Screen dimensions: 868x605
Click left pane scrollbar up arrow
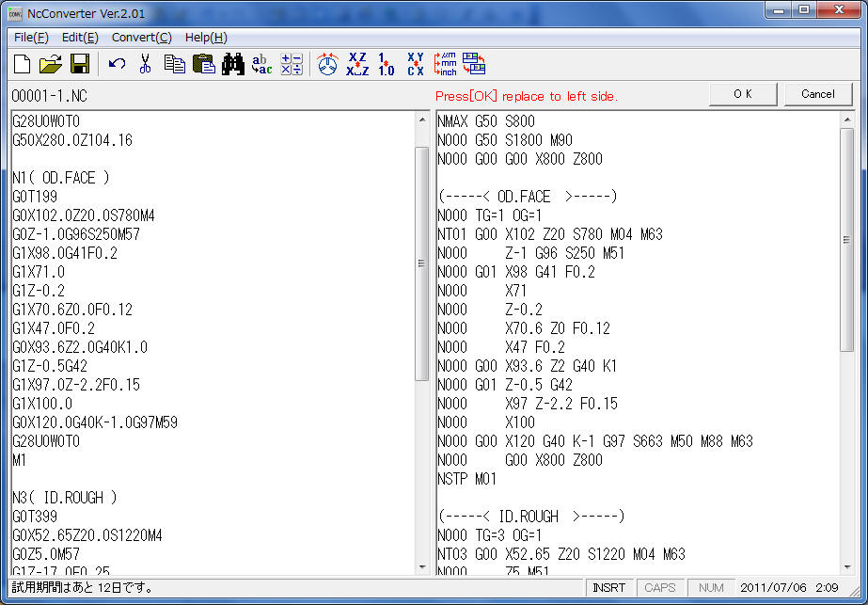coord(422,119)
